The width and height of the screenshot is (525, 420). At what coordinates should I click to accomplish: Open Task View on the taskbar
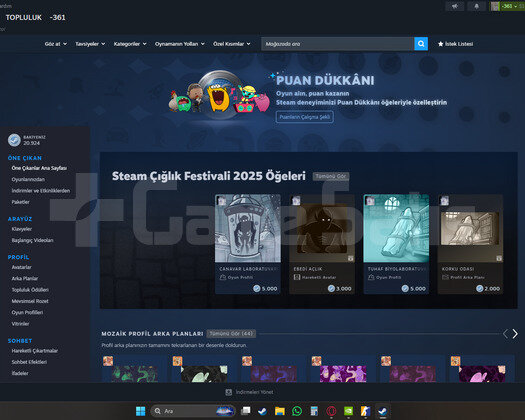(x=246, y=411)
